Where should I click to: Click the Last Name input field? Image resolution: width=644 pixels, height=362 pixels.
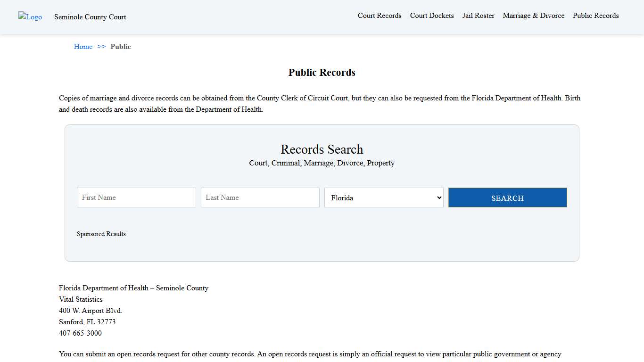tap(260, 197)
